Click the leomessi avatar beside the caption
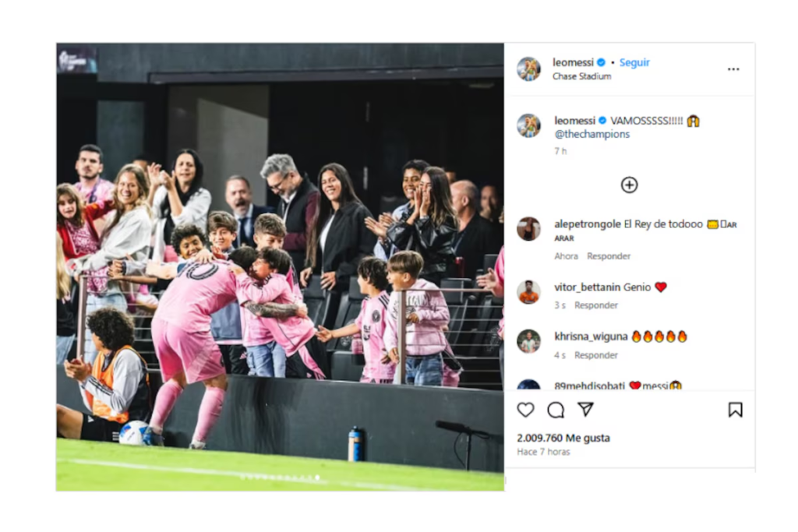 click(529, 125)
